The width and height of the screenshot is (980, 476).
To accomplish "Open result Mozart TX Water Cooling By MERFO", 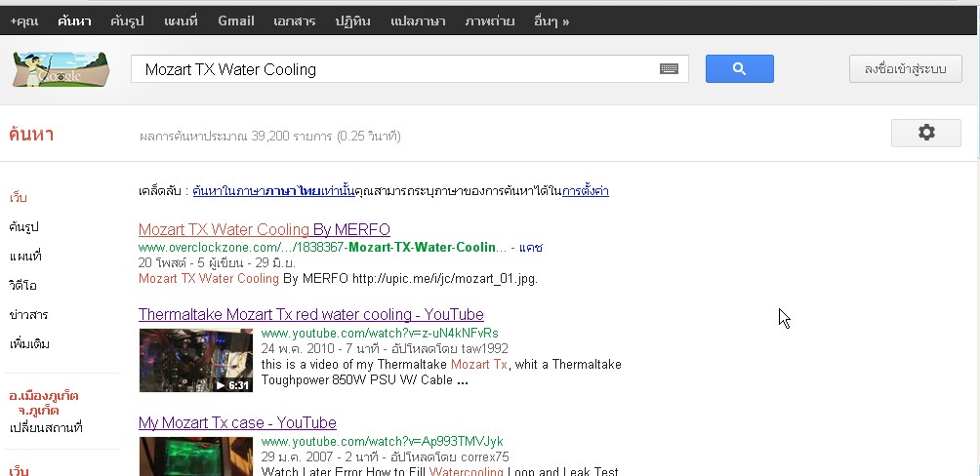I will [265, 229].
